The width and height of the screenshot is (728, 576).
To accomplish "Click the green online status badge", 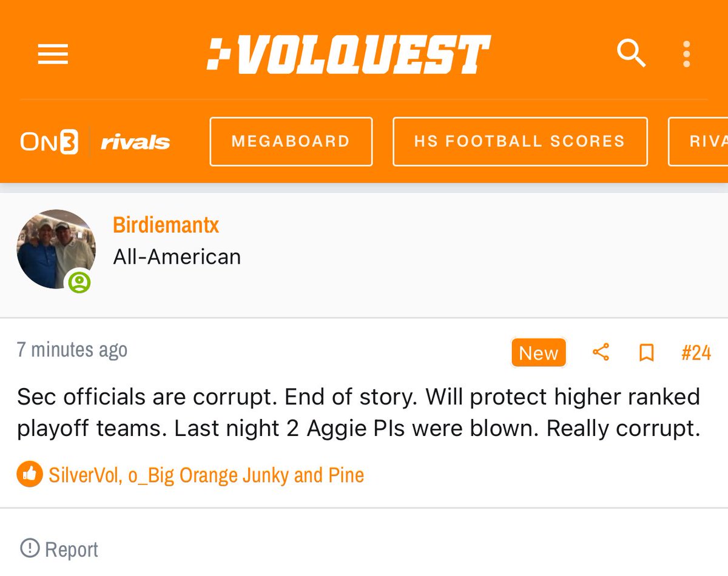I will click(79, 282).
